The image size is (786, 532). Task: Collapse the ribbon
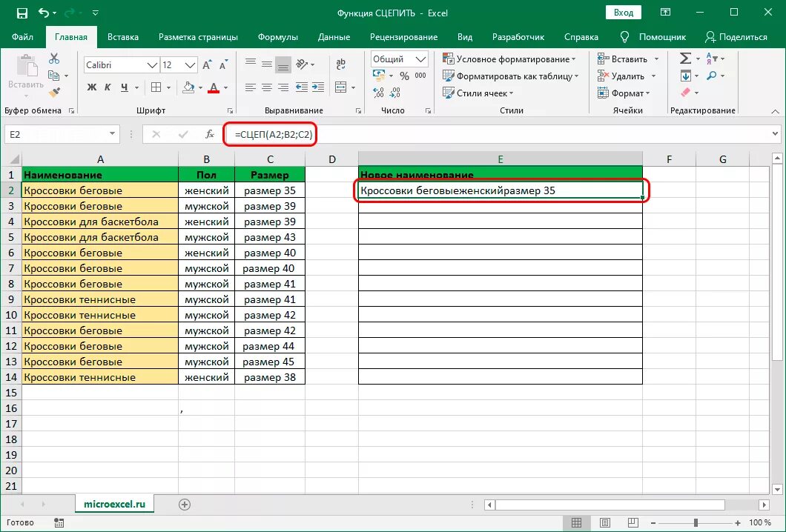775,110
